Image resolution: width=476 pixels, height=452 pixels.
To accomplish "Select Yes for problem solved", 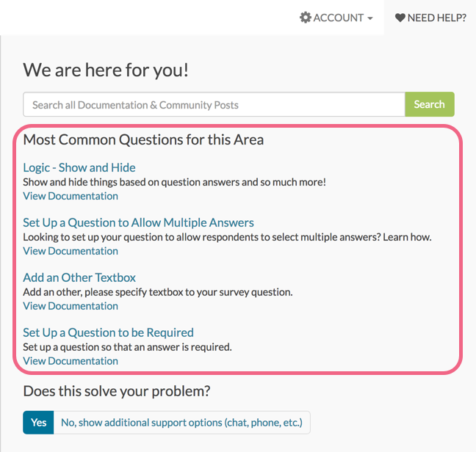I will [39, 423].
